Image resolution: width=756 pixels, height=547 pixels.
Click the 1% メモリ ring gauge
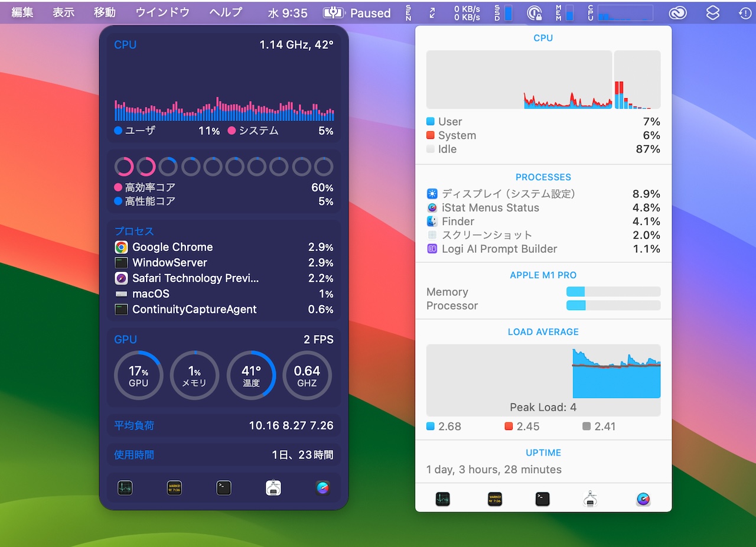[x=195, y=375]
